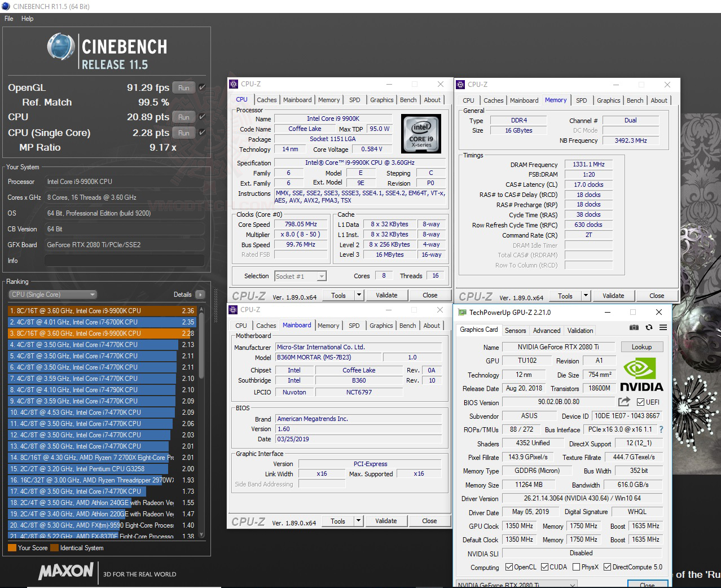Click the NVIDIA logo in GPU-Z

(642, 375)
